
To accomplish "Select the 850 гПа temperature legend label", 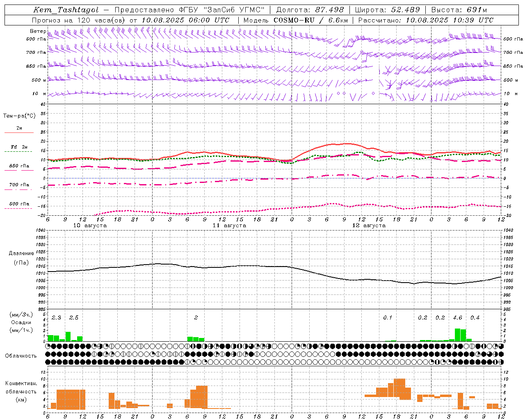I will [19, 166].
